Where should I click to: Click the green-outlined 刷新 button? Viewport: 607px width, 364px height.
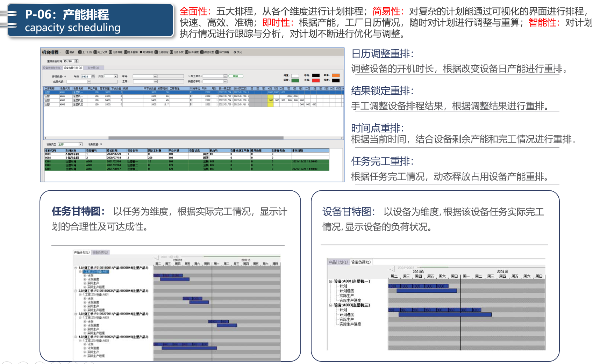coord(236,76)
